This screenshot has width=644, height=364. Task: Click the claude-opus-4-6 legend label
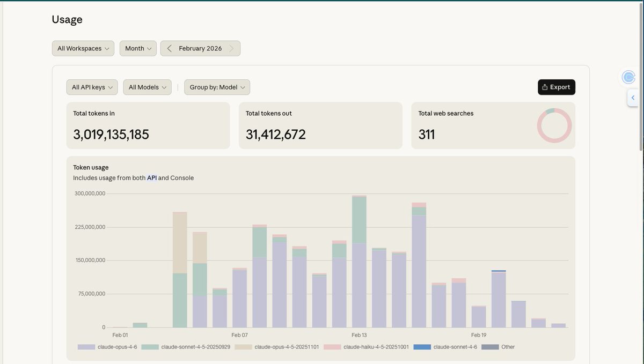coord(117,347)
